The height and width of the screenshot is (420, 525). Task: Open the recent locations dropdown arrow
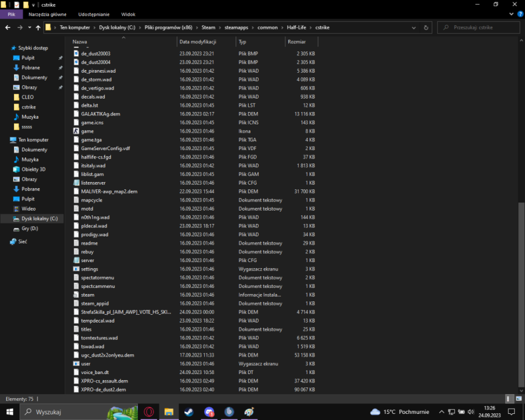(30, 27)
